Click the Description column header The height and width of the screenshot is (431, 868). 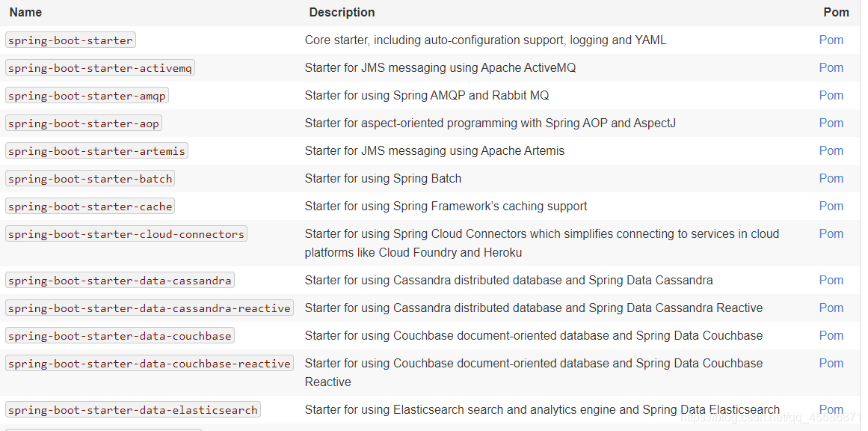[342, 13]
